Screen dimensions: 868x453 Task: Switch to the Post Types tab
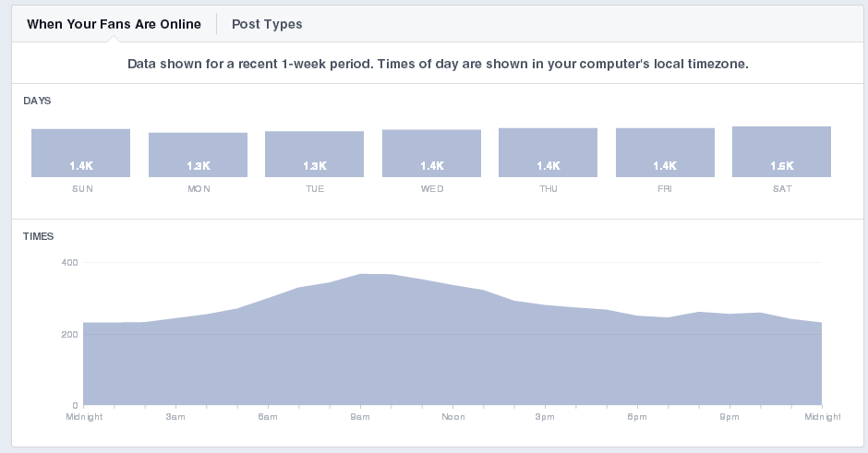pos(267,24)
